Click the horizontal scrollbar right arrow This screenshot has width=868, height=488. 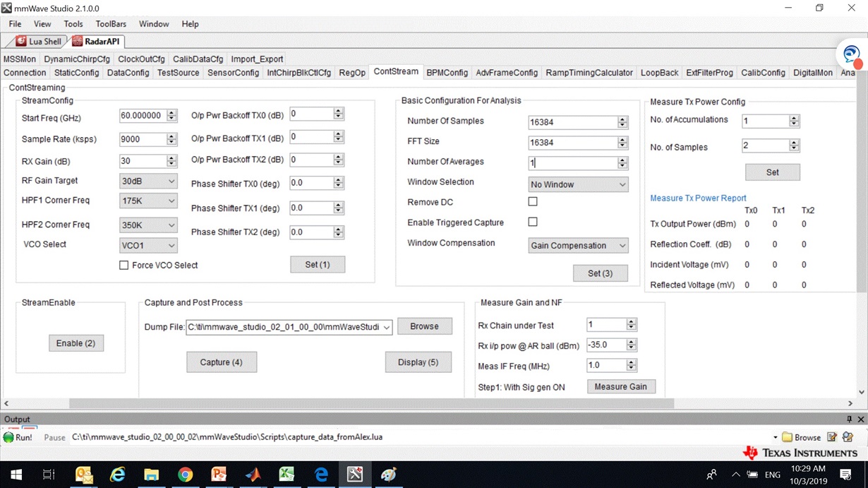(x=851, y=403)
